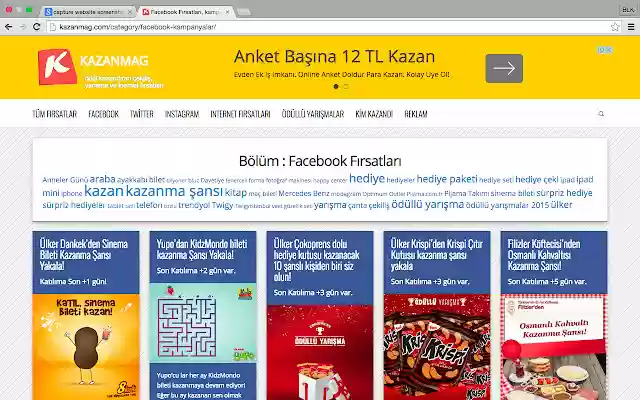This screenshot has width=640, height=400.
Task: Click the Kazanmag red K logo
Action: pos(57,67)
